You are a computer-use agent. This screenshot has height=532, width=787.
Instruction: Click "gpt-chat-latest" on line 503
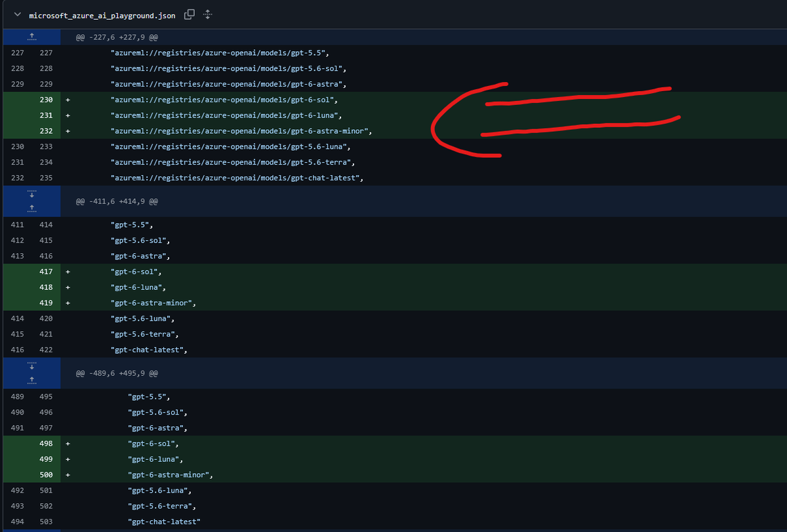point(164,522)
